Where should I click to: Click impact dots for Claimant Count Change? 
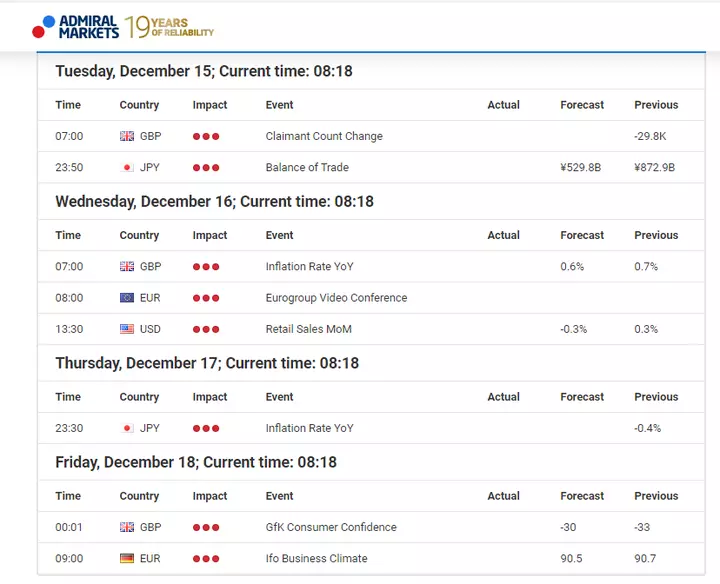pos(206,136)
